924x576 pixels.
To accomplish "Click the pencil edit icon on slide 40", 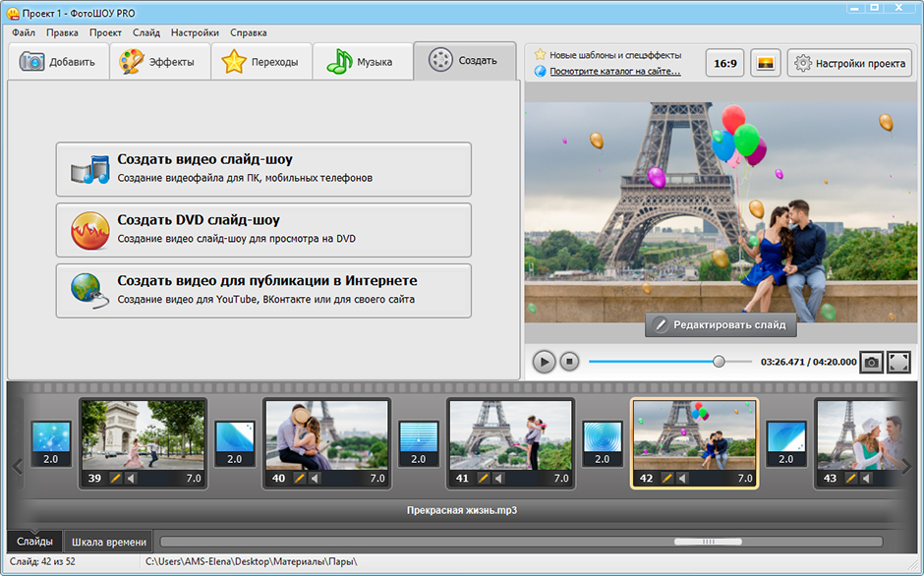I will (300, 478).
